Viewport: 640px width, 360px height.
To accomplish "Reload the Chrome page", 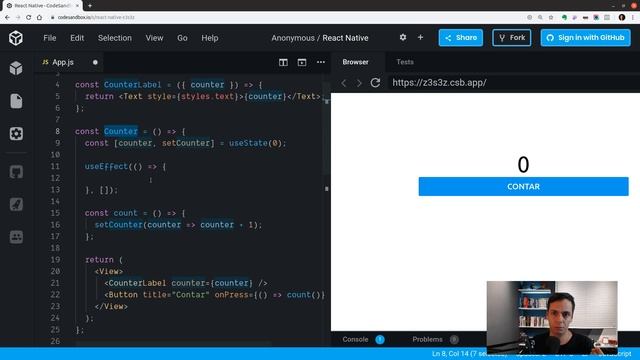I will [x=29, y=17].
